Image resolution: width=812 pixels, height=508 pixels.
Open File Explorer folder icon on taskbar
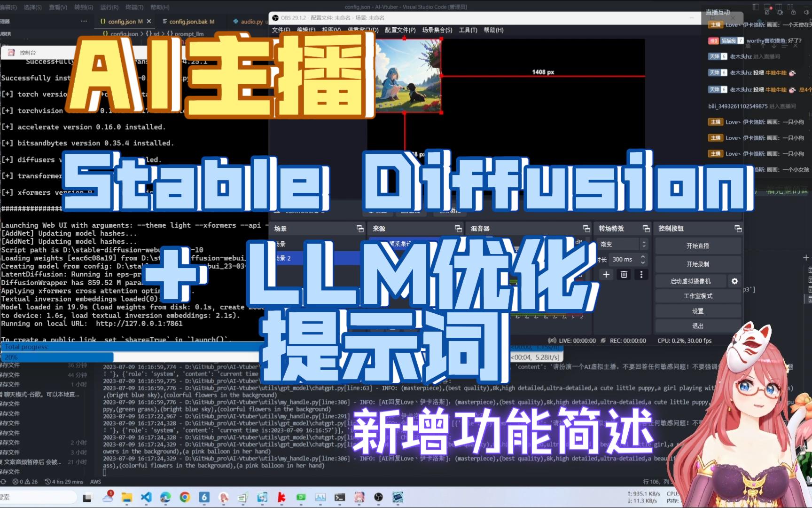point(127,497)
